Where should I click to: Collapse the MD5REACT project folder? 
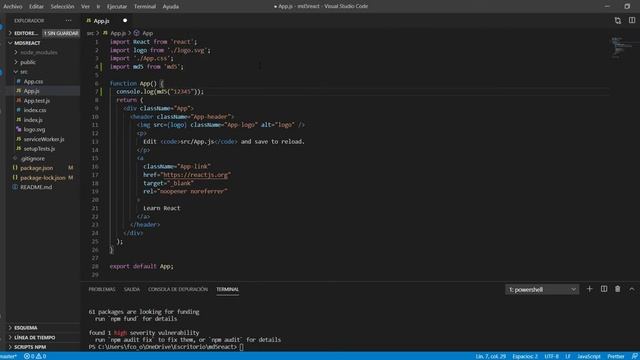coord(27,43)
